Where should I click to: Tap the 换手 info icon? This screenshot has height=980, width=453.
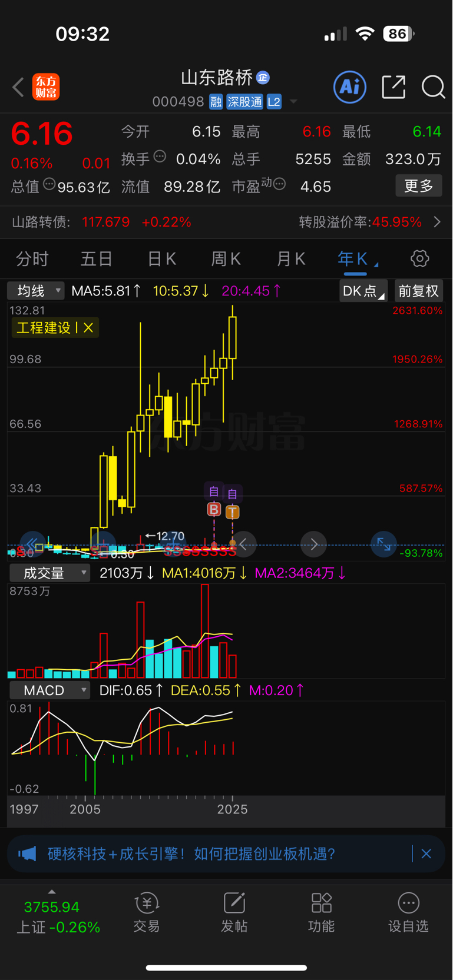pos(160,157)
